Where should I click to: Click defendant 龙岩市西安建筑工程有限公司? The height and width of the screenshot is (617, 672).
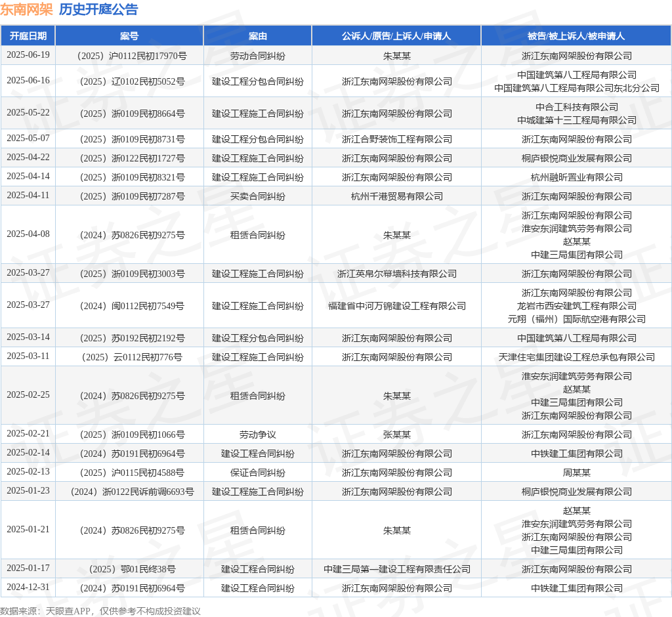(x=576, y=306)
